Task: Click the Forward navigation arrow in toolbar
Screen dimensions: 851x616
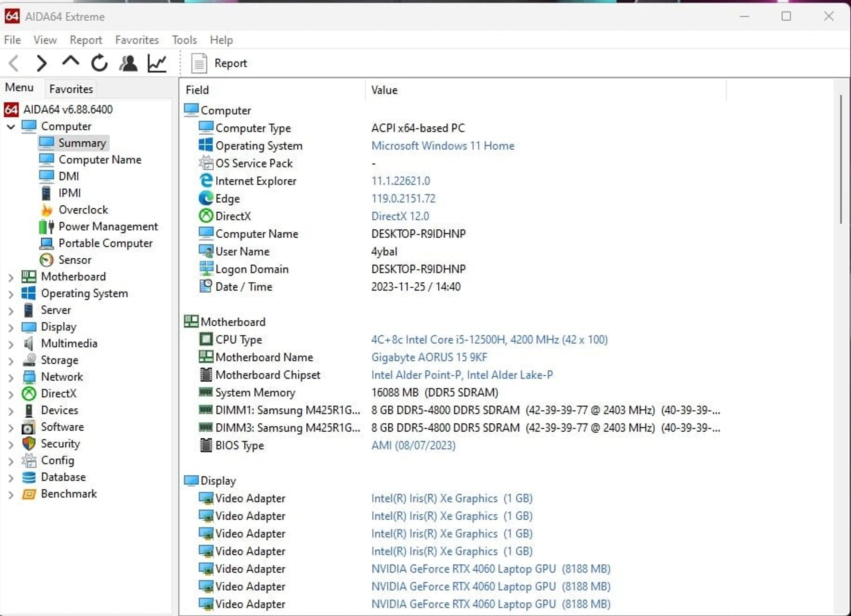Action: (42, 63)
